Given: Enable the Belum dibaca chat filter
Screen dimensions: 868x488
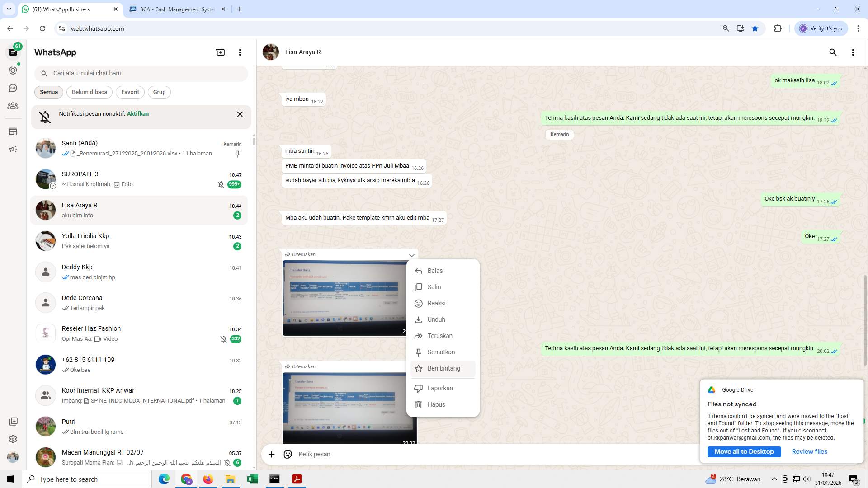Looking at the screenshot, I should pos(89,92).
